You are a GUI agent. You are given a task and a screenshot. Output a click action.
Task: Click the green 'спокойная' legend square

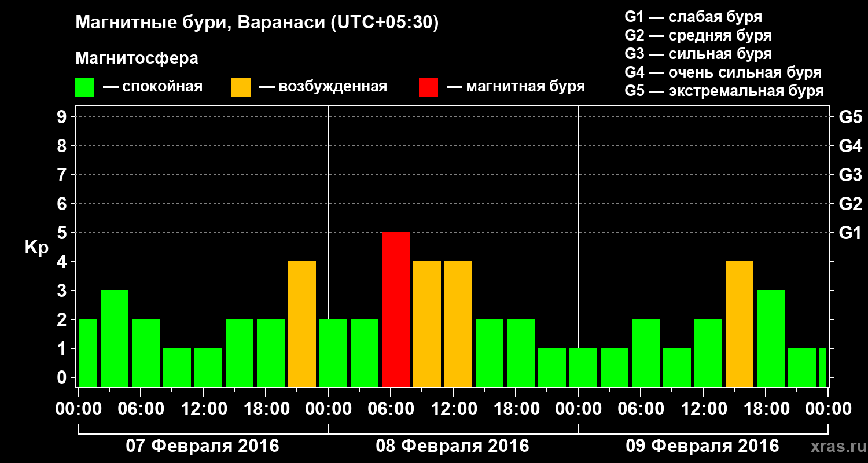pyautogui.click(x=85, y=87)
